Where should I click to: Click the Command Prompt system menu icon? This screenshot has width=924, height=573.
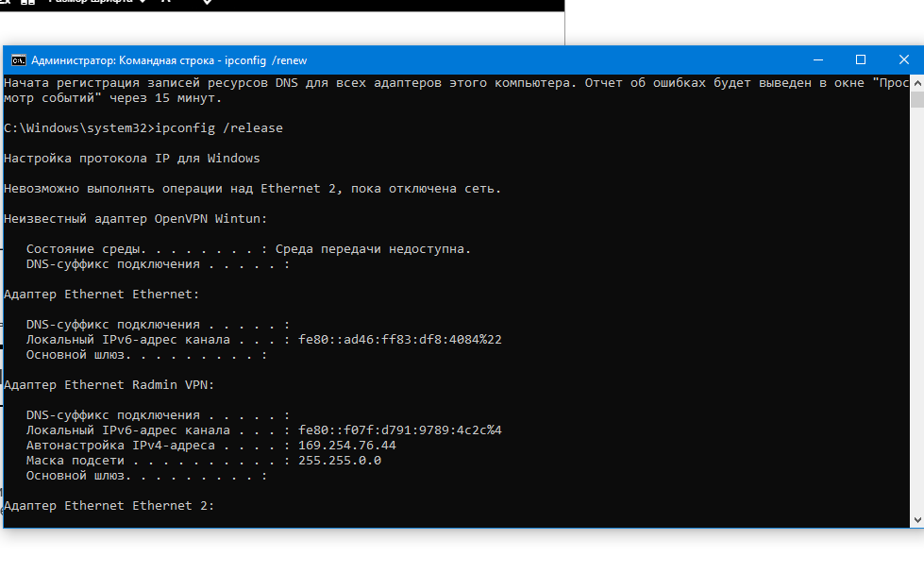[x=18, y=59]
